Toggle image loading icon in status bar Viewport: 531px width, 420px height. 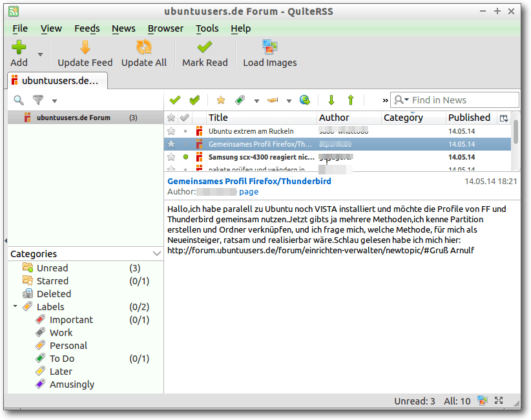pyautogui.click(x=483, y=401)
